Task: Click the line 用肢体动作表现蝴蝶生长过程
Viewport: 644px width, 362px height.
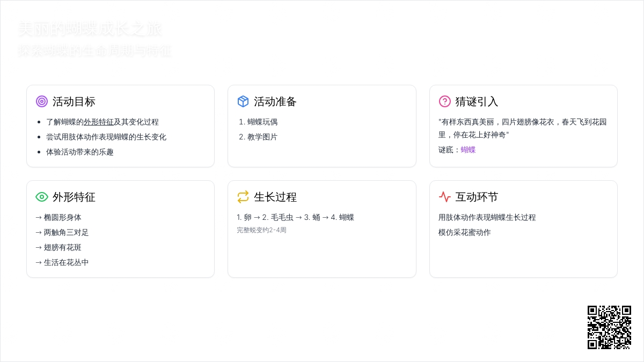Action: click(x=487, y=217)
